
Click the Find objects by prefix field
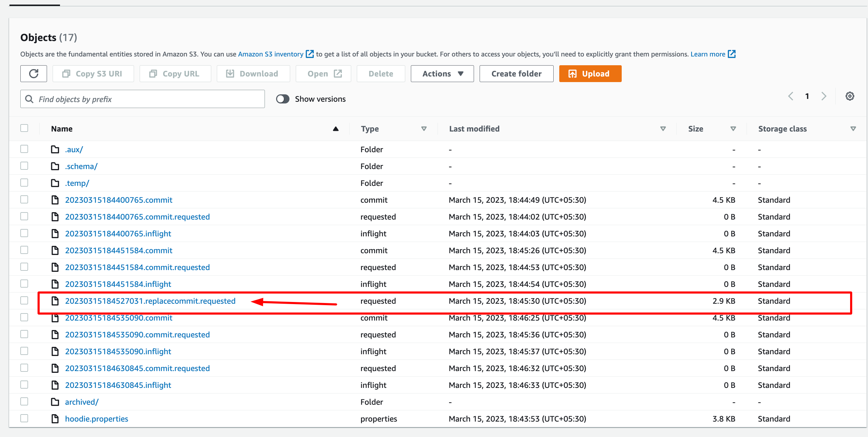(142, 99)
